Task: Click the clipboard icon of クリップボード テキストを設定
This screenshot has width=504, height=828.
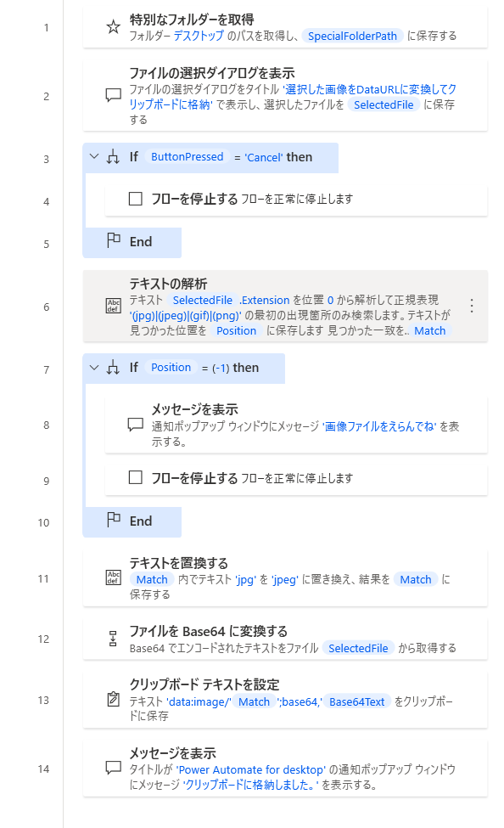Action: click(113, 700)
